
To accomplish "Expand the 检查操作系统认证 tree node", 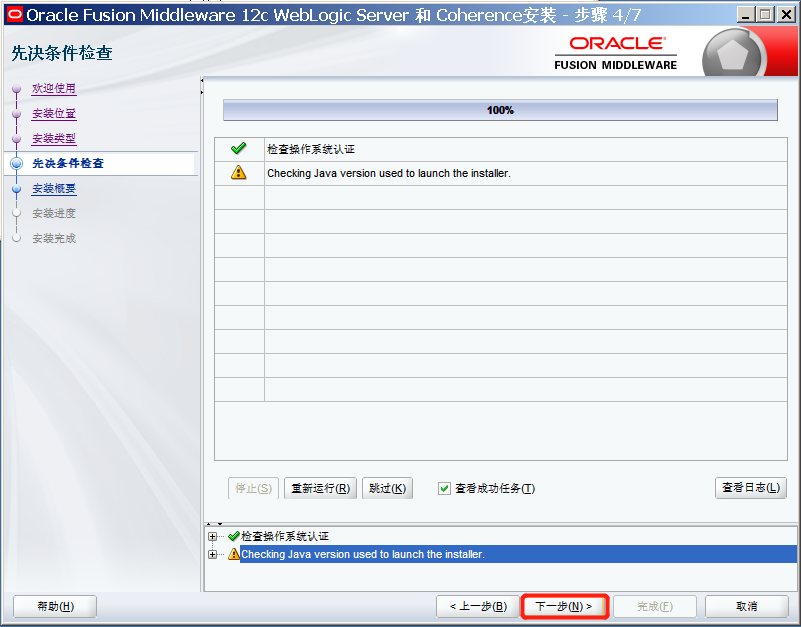I will click(213, 537).
